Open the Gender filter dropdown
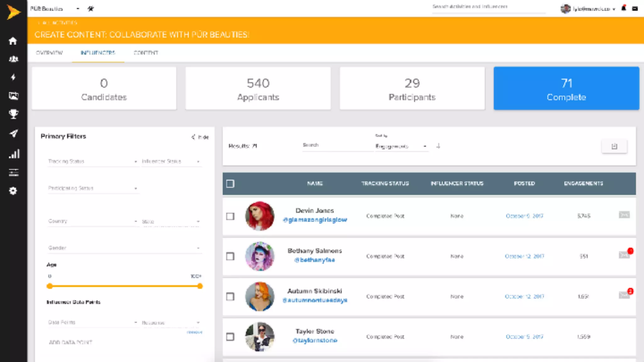The width and height of the screenshot is (644, 362). 124,248
